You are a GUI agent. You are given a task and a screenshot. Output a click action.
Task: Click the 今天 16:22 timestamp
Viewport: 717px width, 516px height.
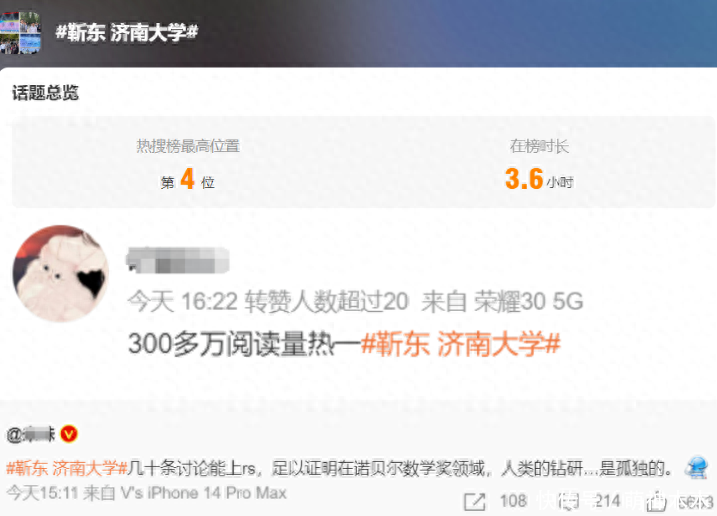[182, 301]
